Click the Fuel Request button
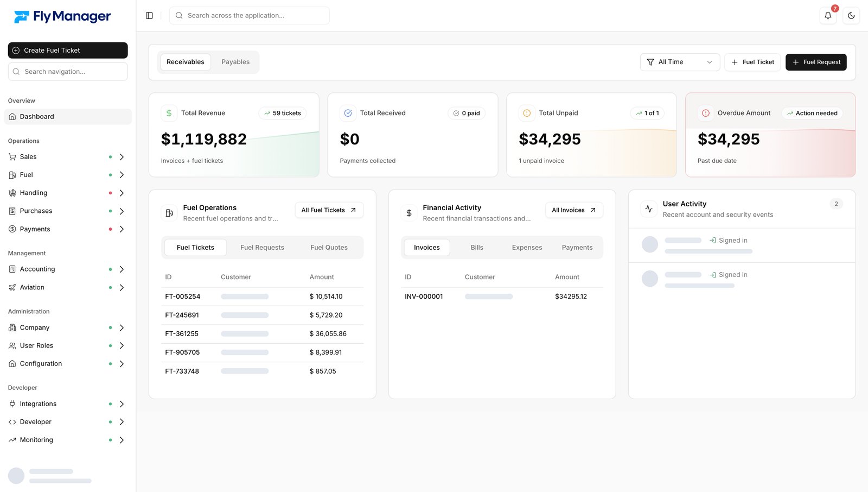 coord(816,62)
